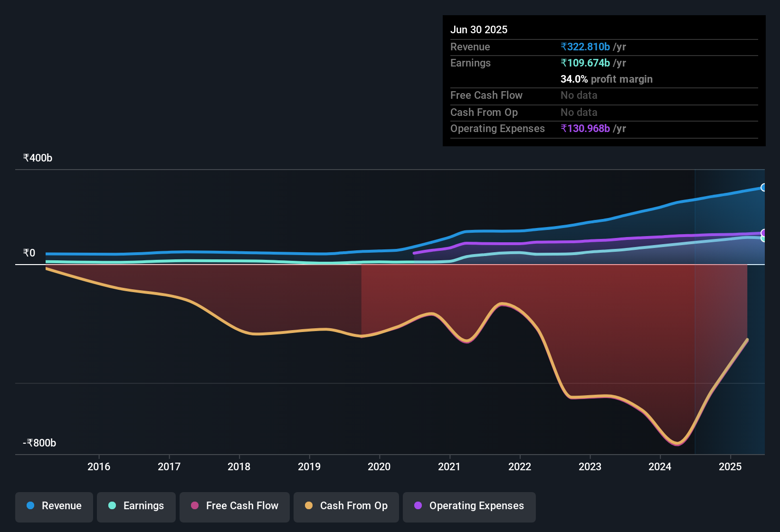Click the Jun 30 2025 tooltip date
This screenshot has height=532, width=780.
coord(479,30)
